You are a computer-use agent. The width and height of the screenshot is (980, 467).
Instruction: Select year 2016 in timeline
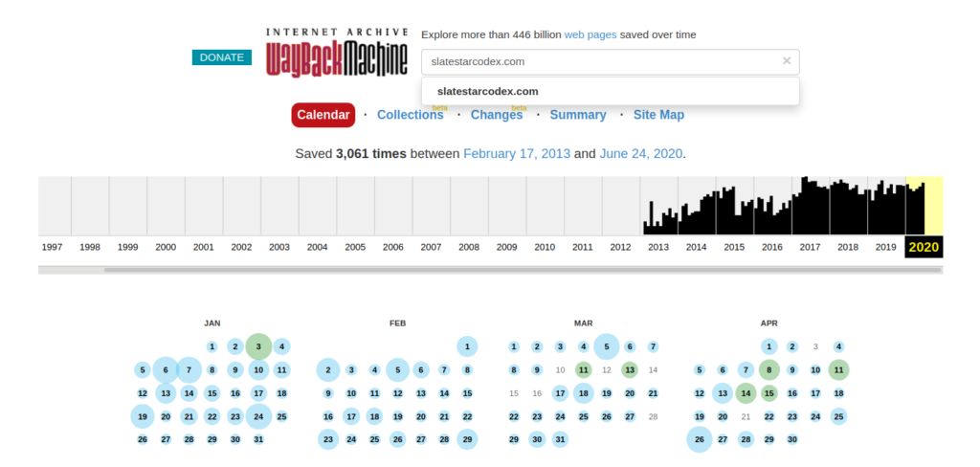[x=772, y=247]
